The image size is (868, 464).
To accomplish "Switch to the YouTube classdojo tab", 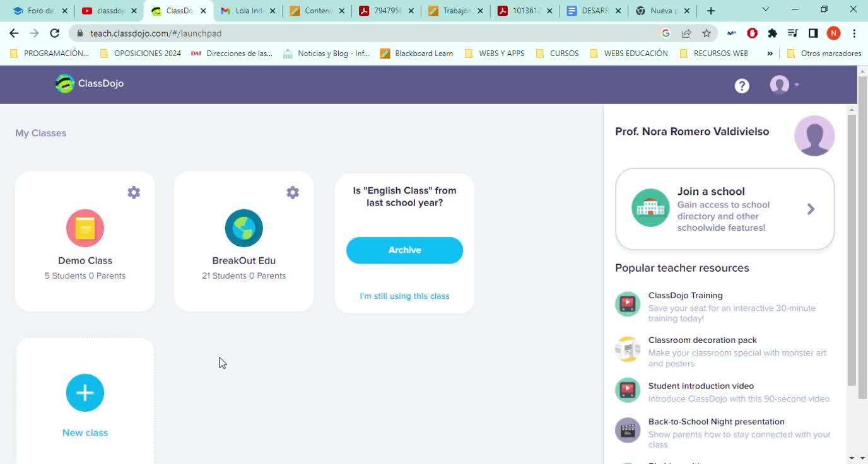I will pos(108,11).
